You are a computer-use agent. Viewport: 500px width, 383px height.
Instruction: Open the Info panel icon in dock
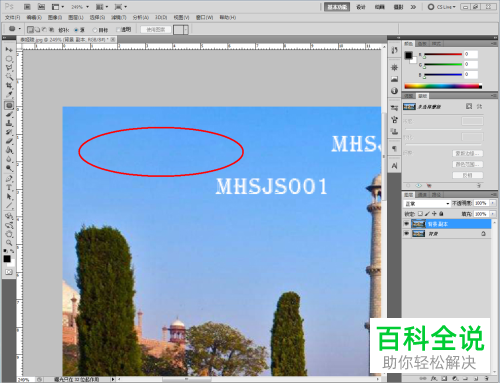click(x=394, y=91)
